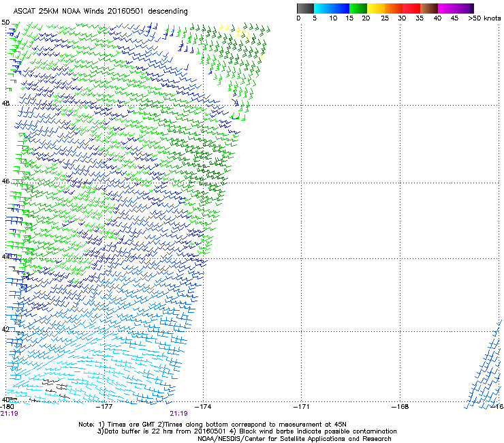Viewport: 504px width, 443px height.
Task: Click the longitude label '-171'
Action: (x=302, y=407)
